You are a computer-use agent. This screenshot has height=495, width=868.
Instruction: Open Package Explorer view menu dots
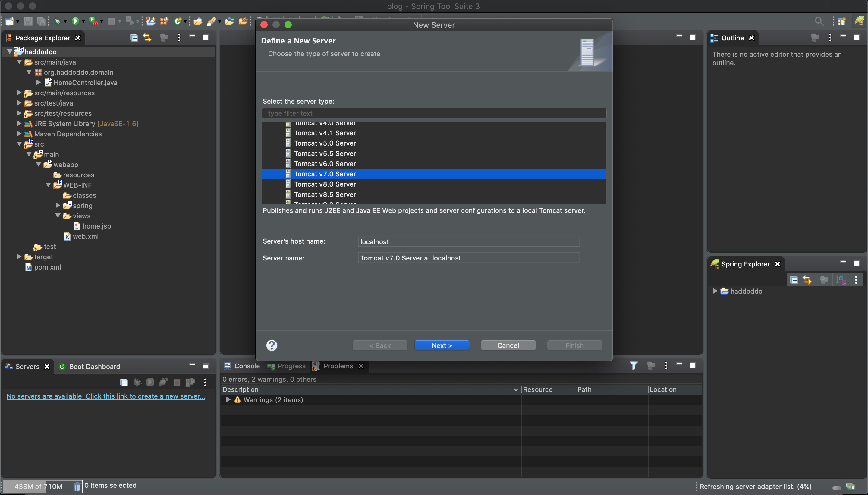179,38
